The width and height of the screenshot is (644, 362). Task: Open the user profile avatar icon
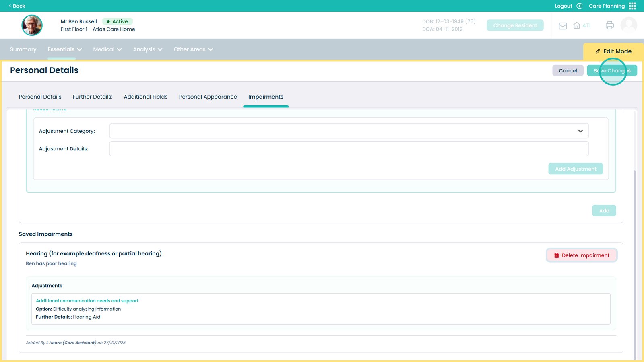[x=628, y=25]
